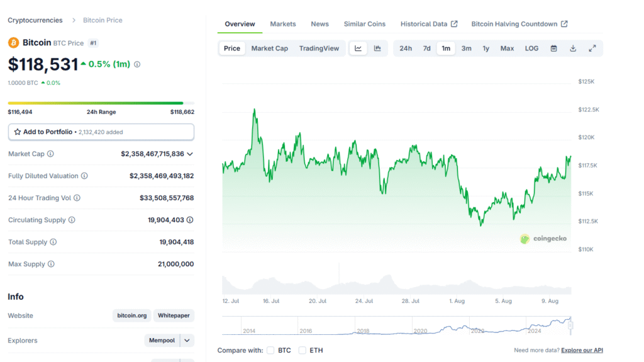Select Max time range

pyautogui.click(x=508, y=48)
